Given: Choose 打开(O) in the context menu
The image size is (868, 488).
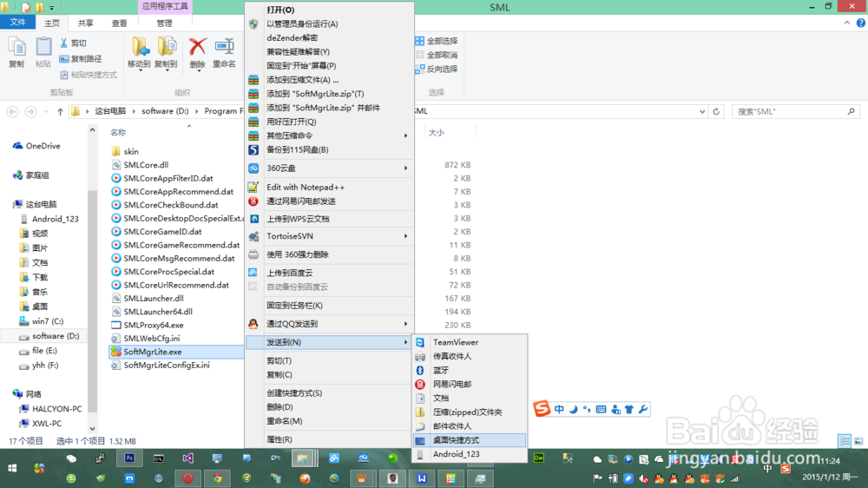Looking at the screenshot, I should point(329,10).
